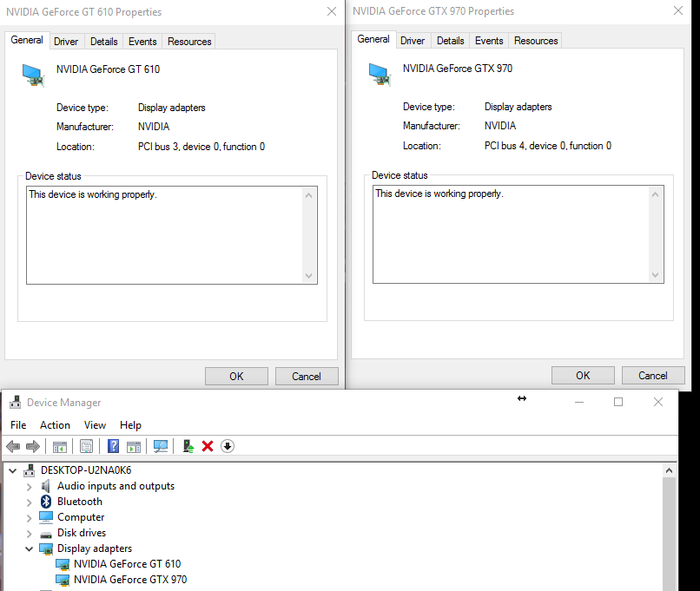This screenshot has height=591, width=700.
Task: Select the Disk drives tree label
Action: point(82,533)
